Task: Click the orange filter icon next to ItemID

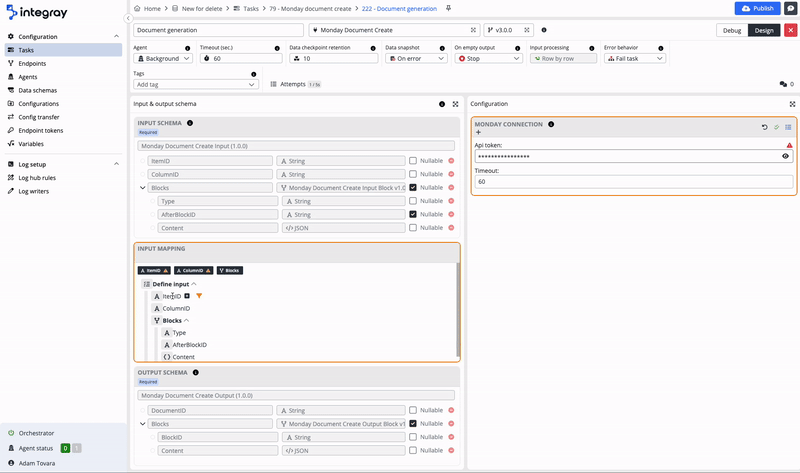Action: [x=199, y=296]
